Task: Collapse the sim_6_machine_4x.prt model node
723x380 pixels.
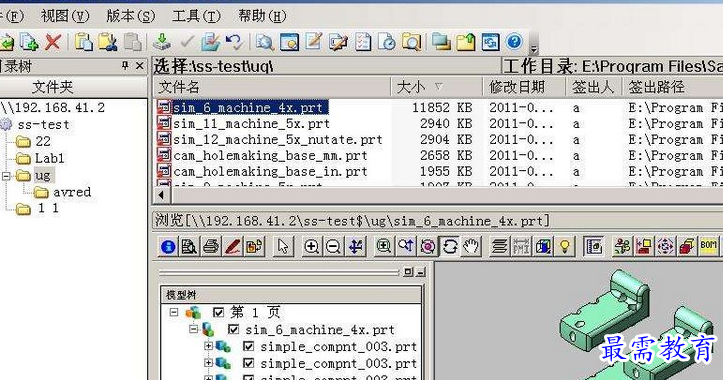Action: pos(194,329)
